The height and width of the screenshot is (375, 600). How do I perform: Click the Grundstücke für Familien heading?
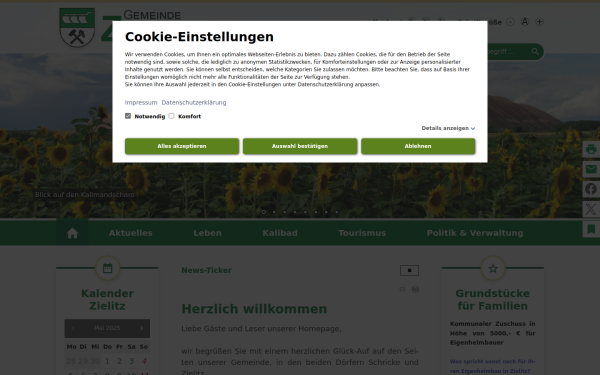point(492,300)
